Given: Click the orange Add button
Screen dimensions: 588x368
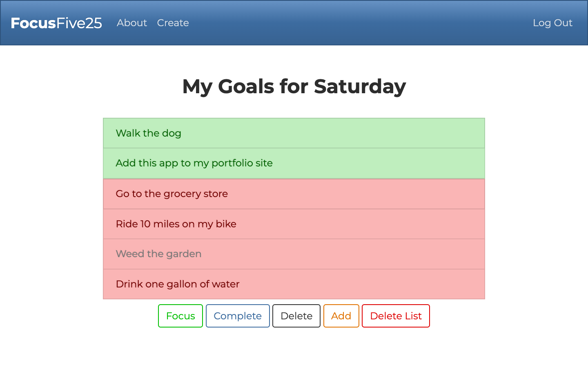Looking at the screenshot, I should click(341, 316).
